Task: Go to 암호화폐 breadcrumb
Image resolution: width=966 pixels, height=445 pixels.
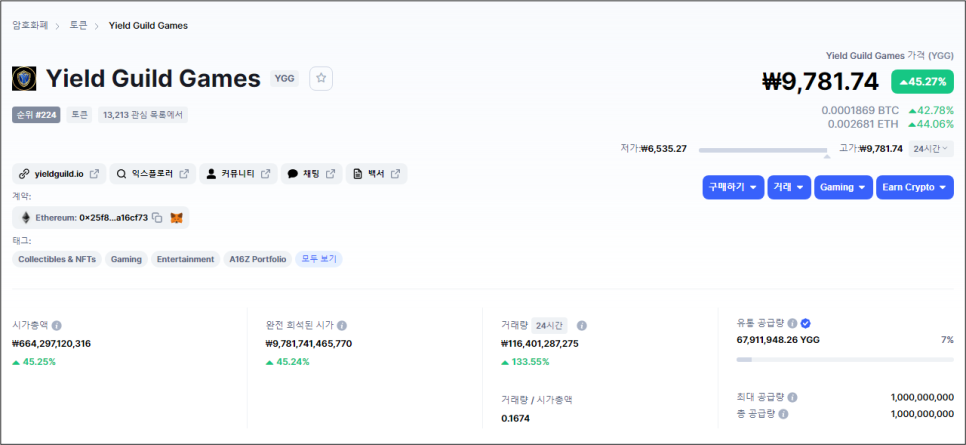Action: tap(30, 25)
